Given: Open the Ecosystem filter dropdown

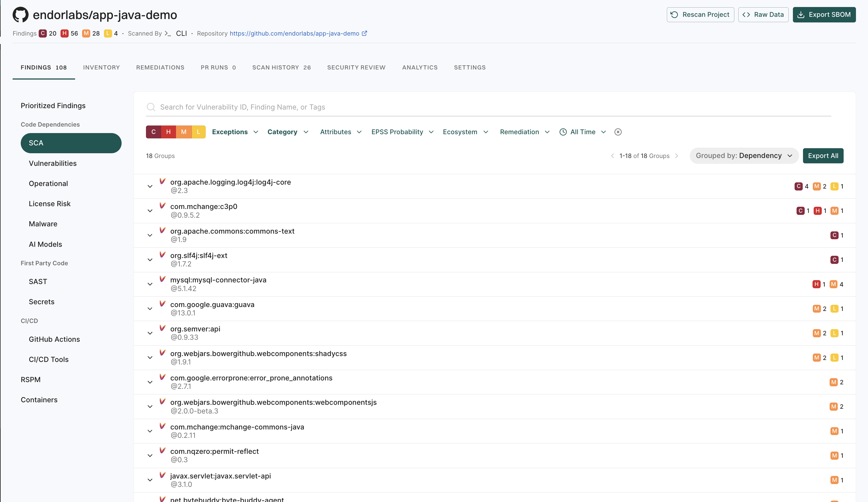Looking at the screenshot, I should (466, 132).
